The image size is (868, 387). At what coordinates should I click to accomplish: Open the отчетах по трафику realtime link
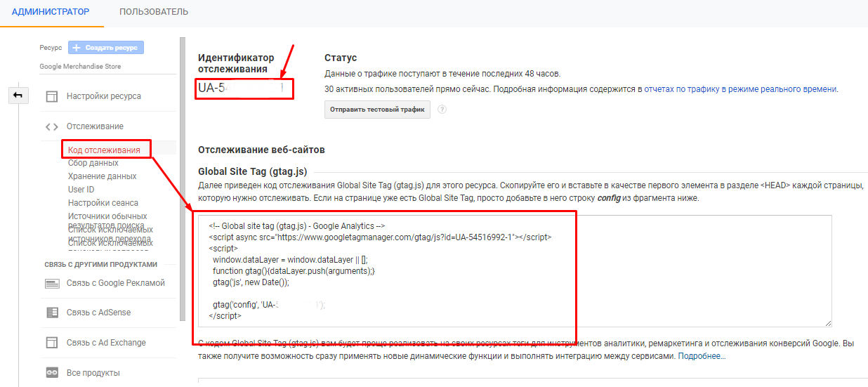pyautogui.click(x=740, y=89)
